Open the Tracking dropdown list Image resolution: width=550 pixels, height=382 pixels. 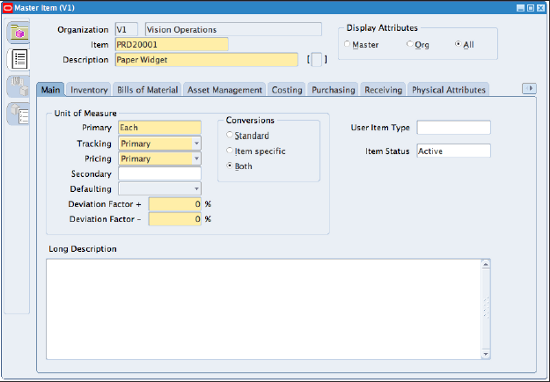196,143
